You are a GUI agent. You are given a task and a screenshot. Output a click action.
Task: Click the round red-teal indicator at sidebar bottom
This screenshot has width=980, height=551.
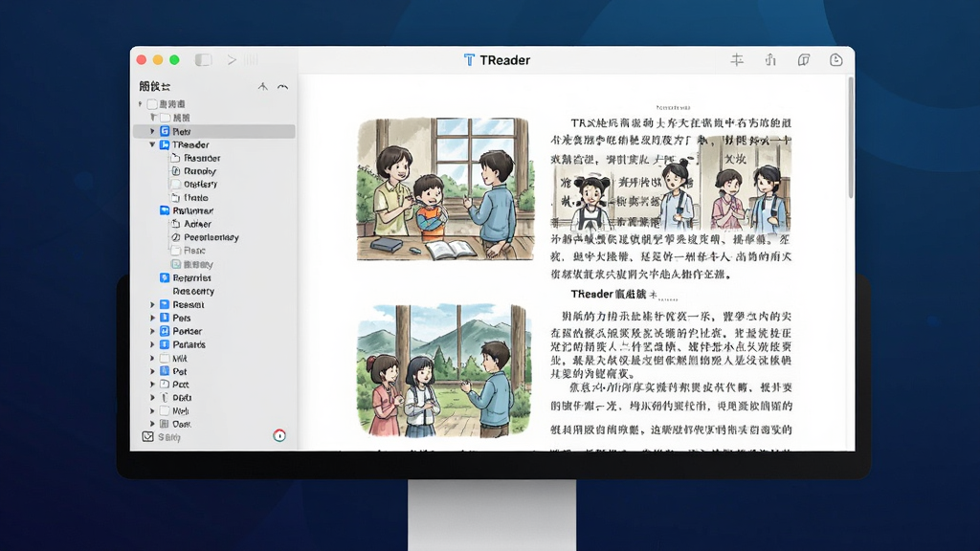[x=279, y=435]
